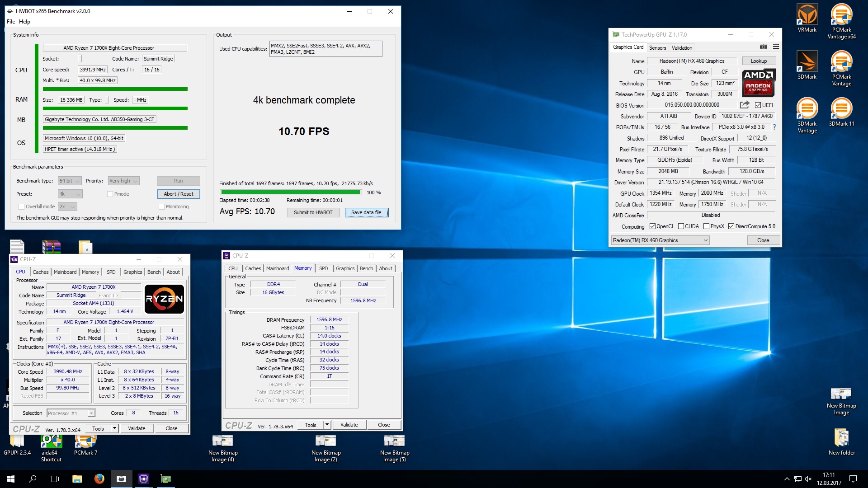Select the GPUPI 2.3.4 desktop icon
The image size is (868, 488).
pyautogui.click(x=17, y=445)
